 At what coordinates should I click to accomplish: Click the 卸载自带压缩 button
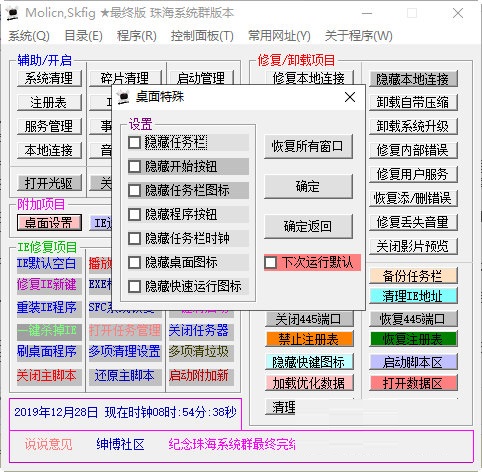click(413, 103)
